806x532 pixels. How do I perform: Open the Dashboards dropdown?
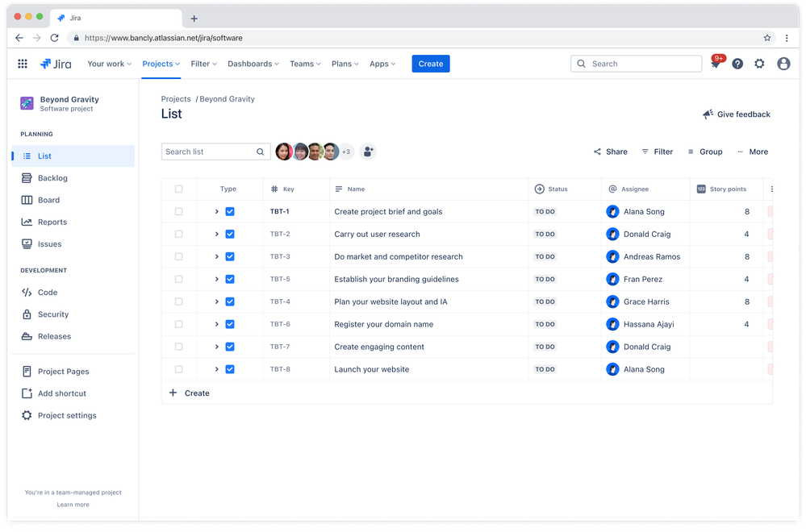click(x=253, y=63)
